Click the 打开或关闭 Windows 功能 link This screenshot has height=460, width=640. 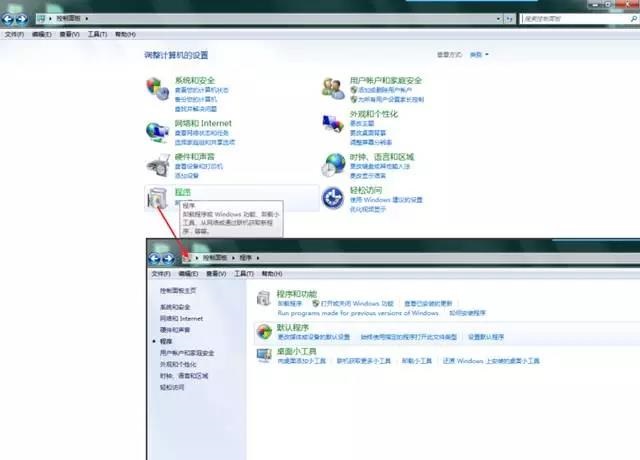click(357, 304)
